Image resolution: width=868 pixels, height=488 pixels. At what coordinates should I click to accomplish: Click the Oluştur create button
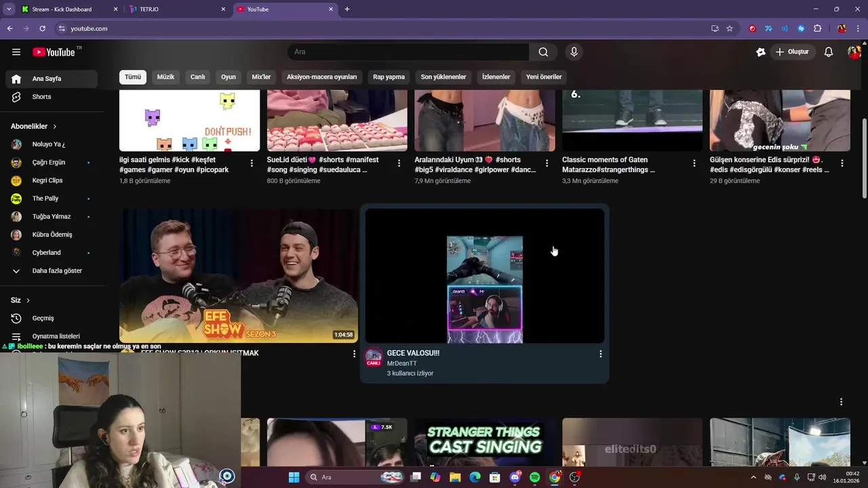792,52
